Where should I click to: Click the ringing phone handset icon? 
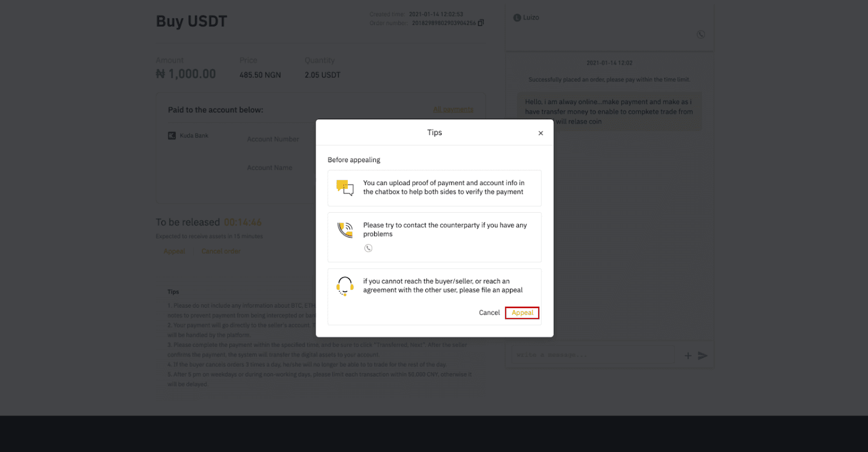tap(345, 230)
